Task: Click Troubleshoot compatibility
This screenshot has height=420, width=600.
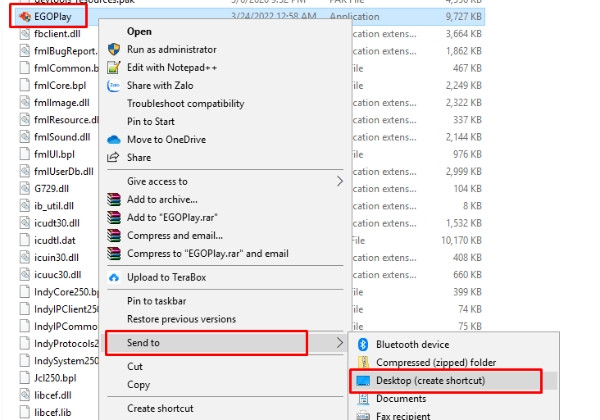Action: click(186, 104)
